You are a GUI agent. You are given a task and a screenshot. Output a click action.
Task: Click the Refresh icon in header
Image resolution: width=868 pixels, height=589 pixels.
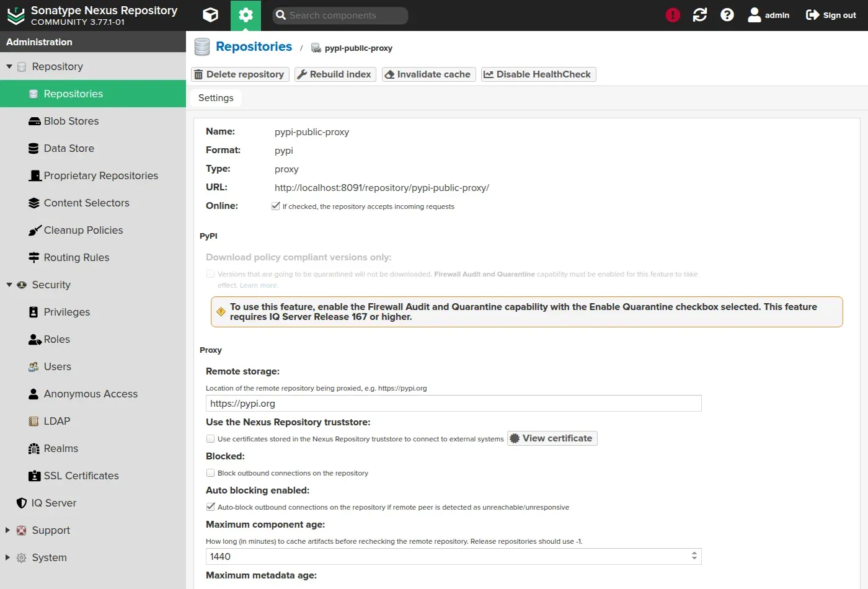[x=700, y=15]
